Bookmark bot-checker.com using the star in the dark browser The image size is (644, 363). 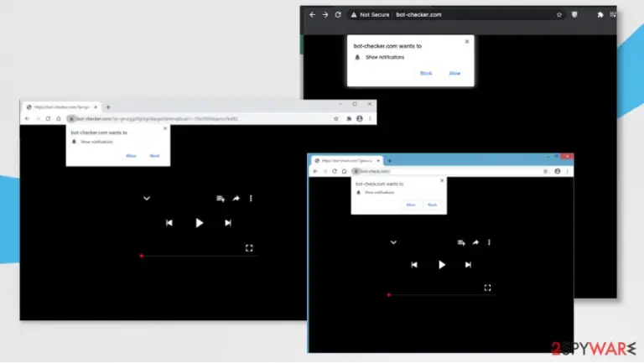point(559,15)
